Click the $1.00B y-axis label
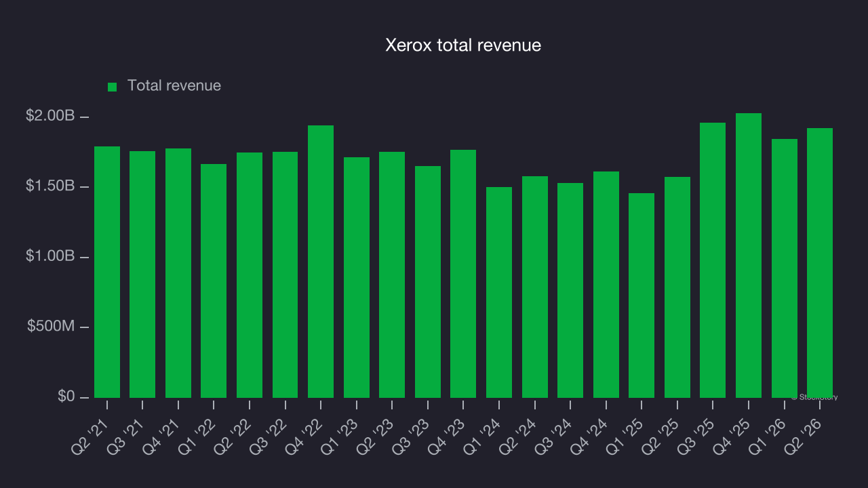The width and height of the screenshot is (868, 488). (x=50, y=256)
